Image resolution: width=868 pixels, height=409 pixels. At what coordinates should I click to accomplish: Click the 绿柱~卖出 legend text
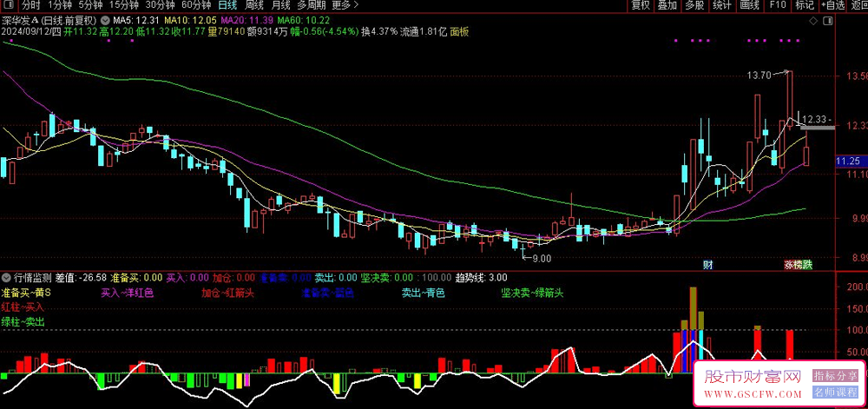pyautogui.click(x=23, y=321)
